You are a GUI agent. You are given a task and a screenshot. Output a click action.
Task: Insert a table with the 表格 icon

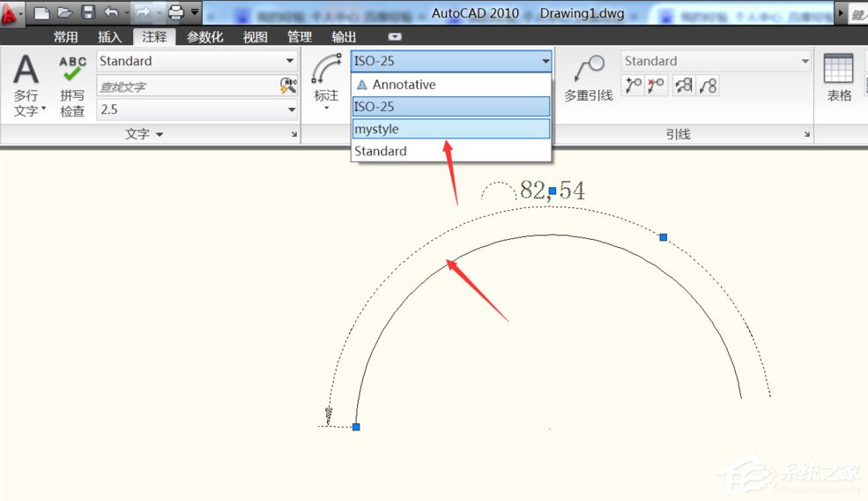click(839, 78)
